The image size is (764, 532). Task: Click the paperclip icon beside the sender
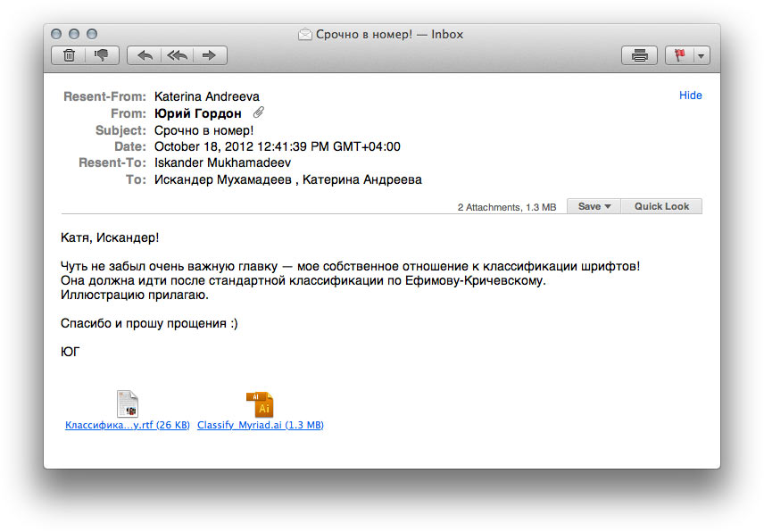(259, 112)
